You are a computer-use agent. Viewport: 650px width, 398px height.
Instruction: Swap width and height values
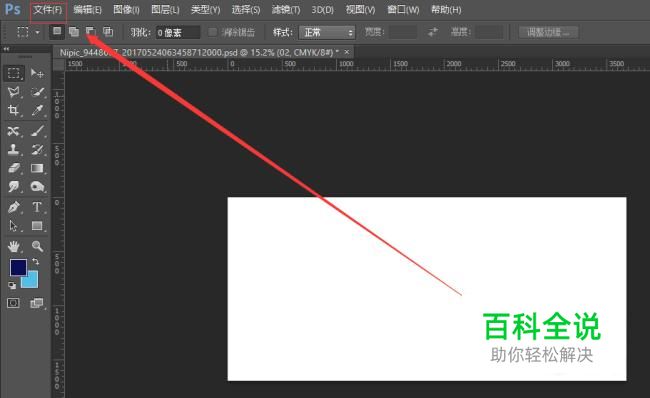432,32
